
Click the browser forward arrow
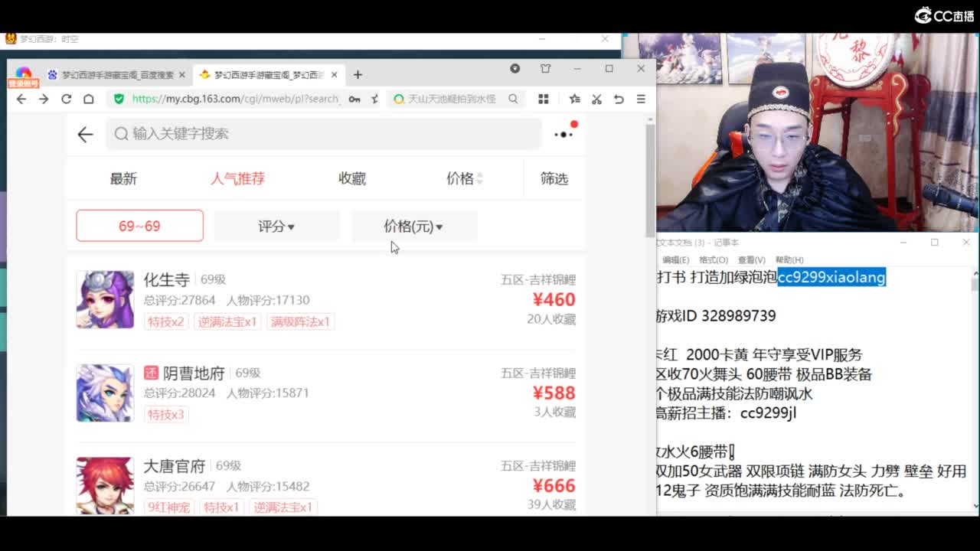coord(44,99)
